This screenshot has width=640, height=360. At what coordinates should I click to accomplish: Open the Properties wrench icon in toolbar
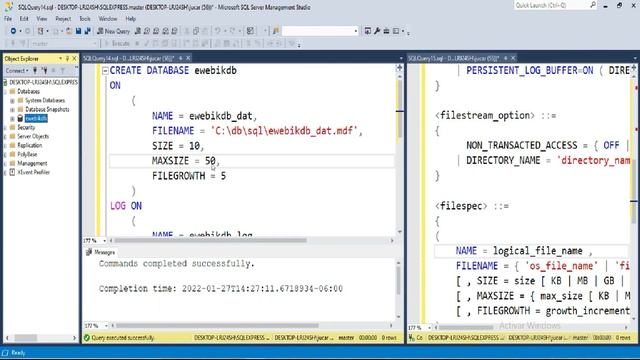point(377,31)
